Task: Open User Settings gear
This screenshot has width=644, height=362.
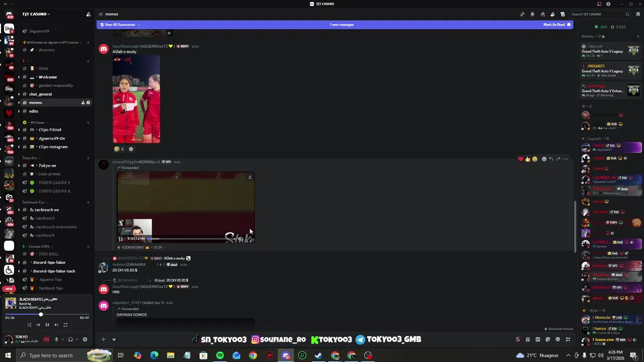Action: point(85,339)
